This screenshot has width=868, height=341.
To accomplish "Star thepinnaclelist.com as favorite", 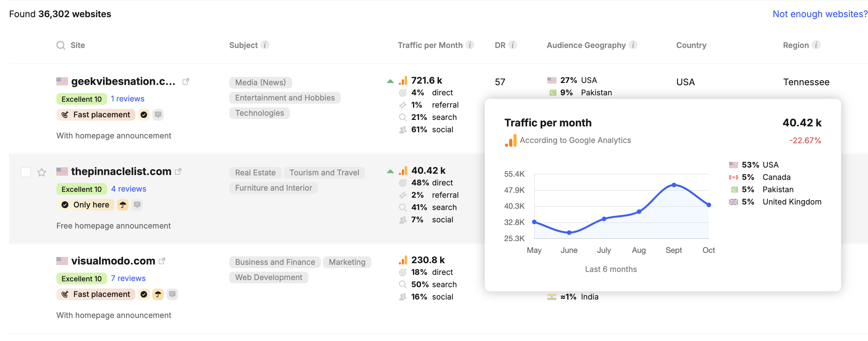I will click(42, 172).
